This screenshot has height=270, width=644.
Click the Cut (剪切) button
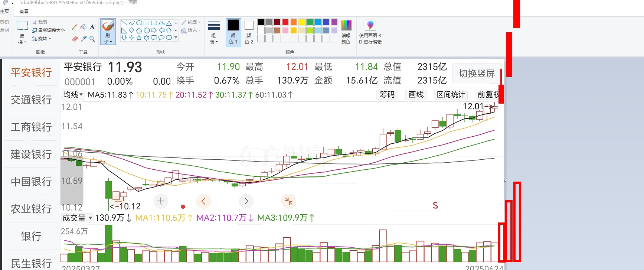point(4,22)
